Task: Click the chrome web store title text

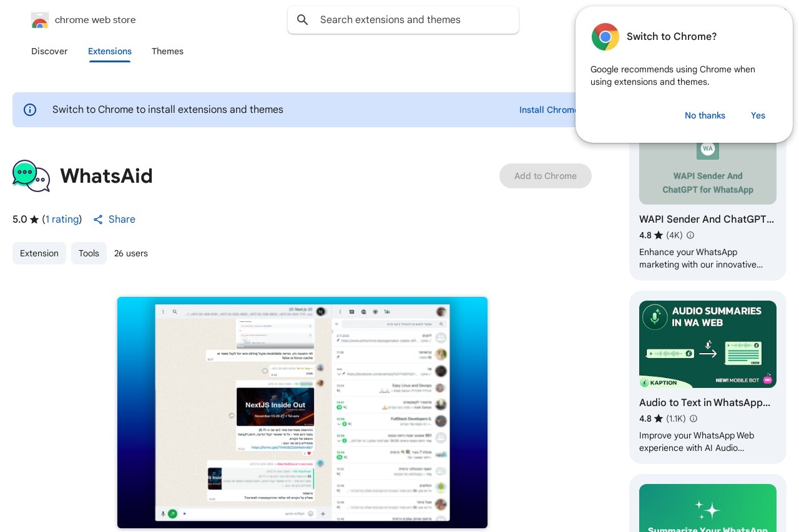Action: [96, 20]
